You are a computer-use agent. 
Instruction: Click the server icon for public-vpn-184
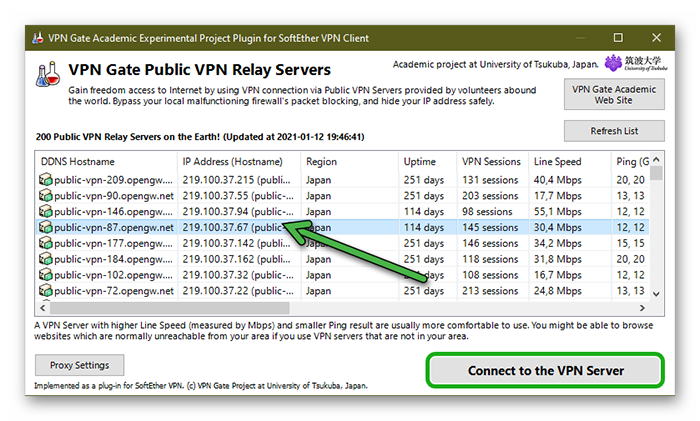(x=45, y=259)
